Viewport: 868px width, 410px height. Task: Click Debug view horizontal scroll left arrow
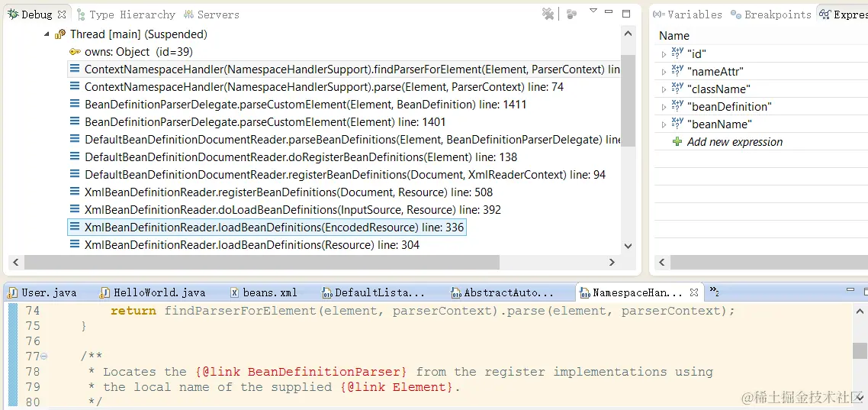coord(15,262)
